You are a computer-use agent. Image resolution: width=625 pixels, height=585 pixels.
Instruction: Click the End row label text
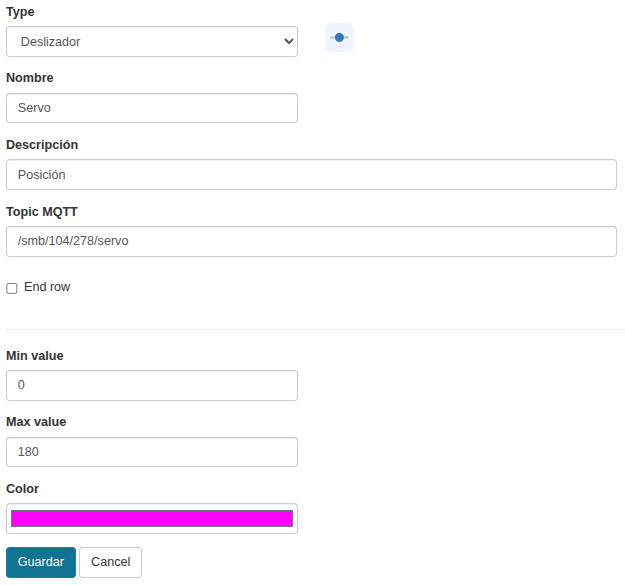click(x=47, y=287)
